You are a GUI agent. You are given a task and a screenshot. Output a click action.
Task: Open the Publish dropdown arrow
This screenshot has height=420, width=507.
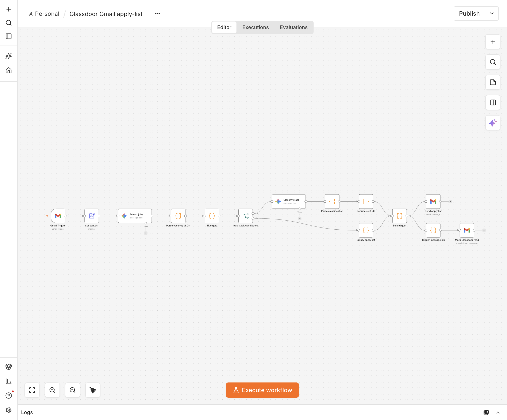(x=492, y=13)
